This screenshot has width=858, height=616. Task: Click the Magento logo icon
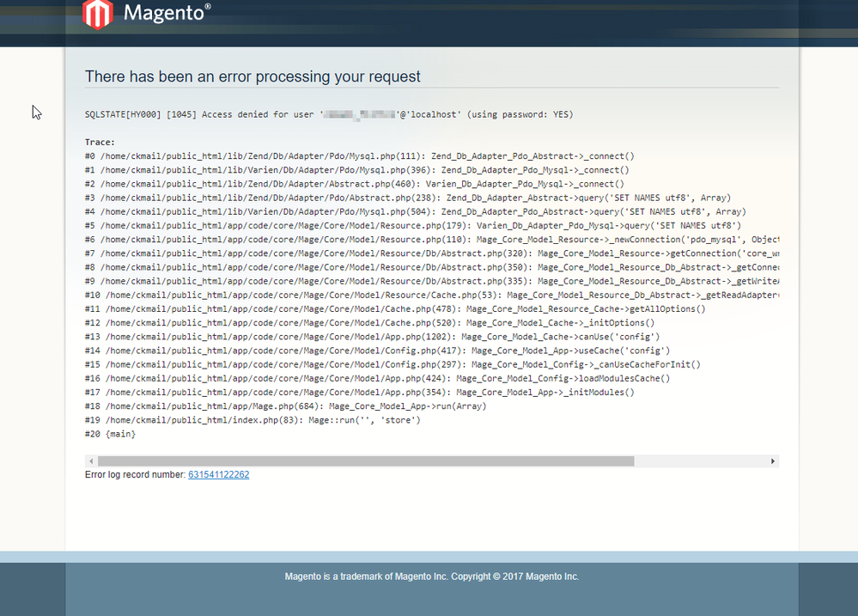(97, 14)
